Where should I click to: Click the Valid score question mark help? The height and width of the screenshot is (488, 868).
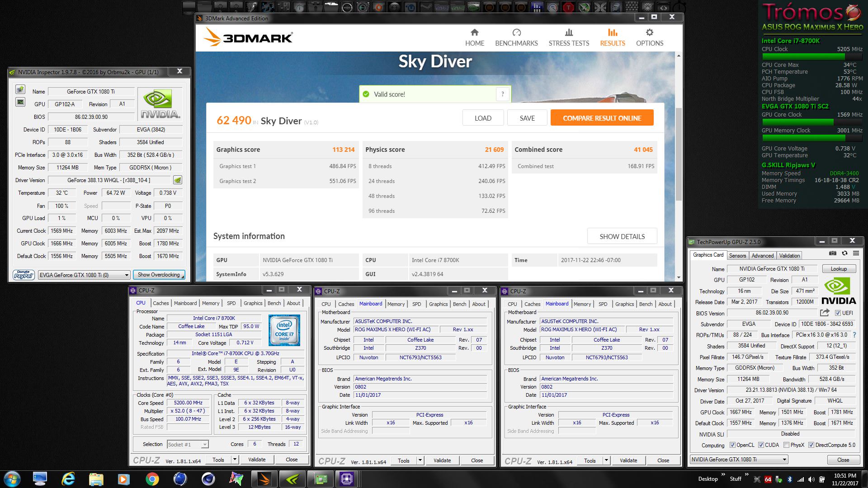point(502,94)
